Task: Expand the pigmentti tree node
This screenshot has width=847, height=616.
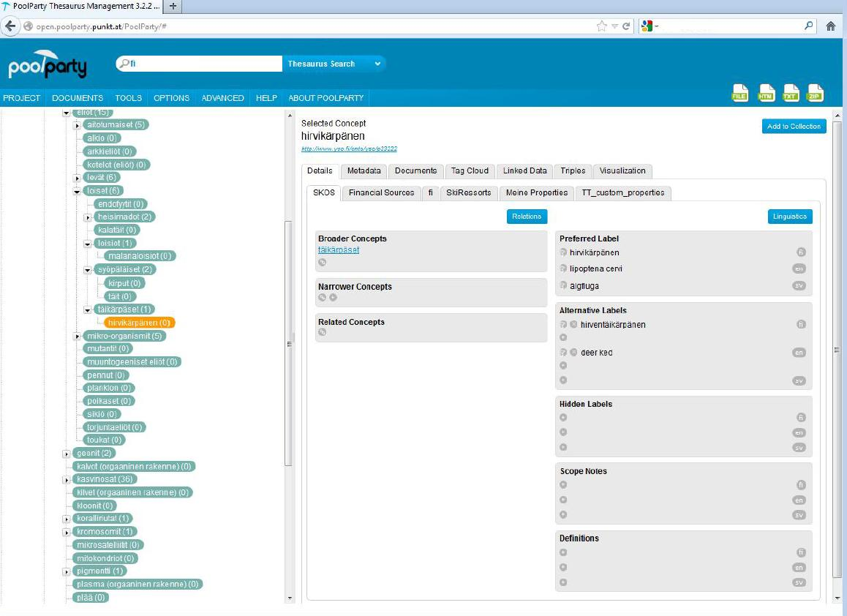Action: pos(67,571)
